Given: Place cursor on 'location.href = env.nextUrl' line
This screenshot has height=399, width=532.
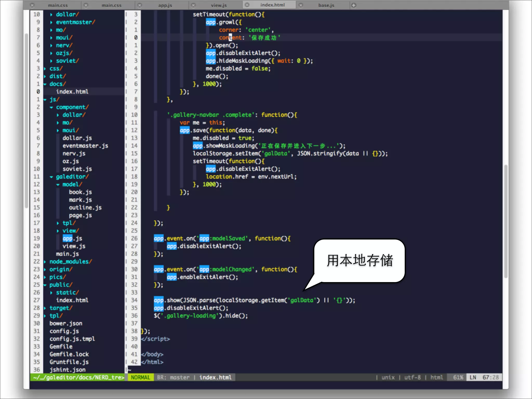Looking at the screenshot, I should [x=251, y=177].
